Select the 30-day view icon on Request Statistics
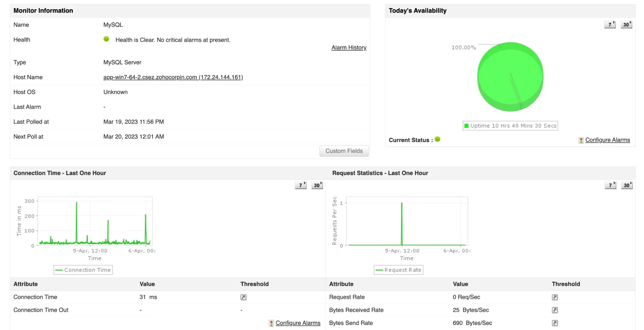Image resolution: width=644 pixels, height=330 pixels. (627, 185)
